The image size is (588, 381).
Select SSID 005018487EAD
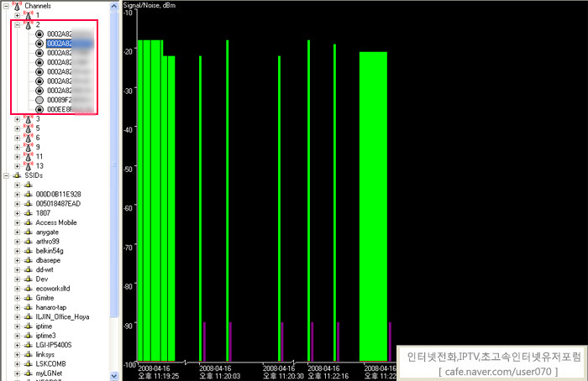point(58,203)
